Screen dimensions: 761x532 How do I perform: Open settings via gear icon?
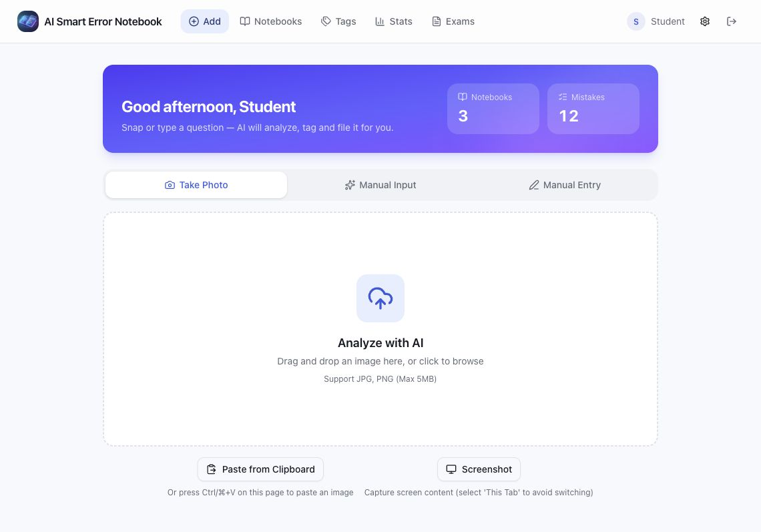[705, 21]
